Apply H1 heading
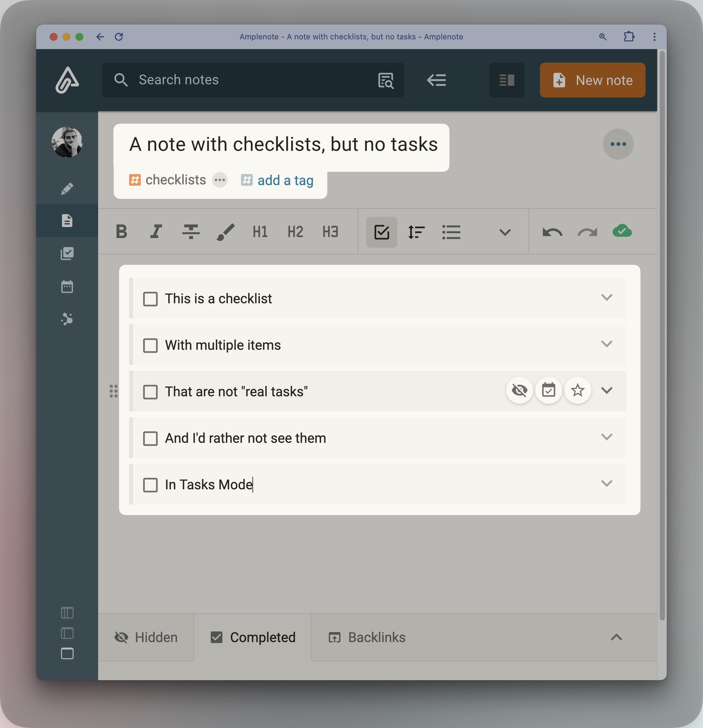 tap(260, 232)
